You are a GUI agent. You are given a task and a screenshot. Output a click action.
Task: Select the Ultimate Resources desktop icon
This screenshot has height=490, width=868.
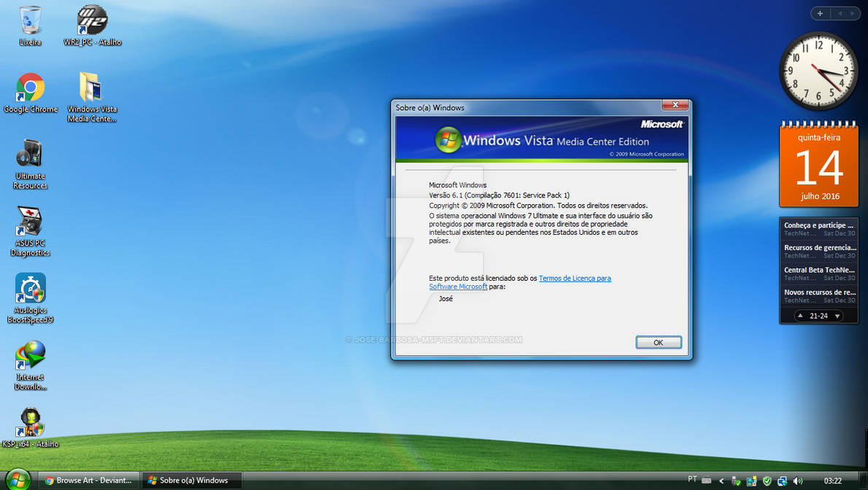[30, 165]
